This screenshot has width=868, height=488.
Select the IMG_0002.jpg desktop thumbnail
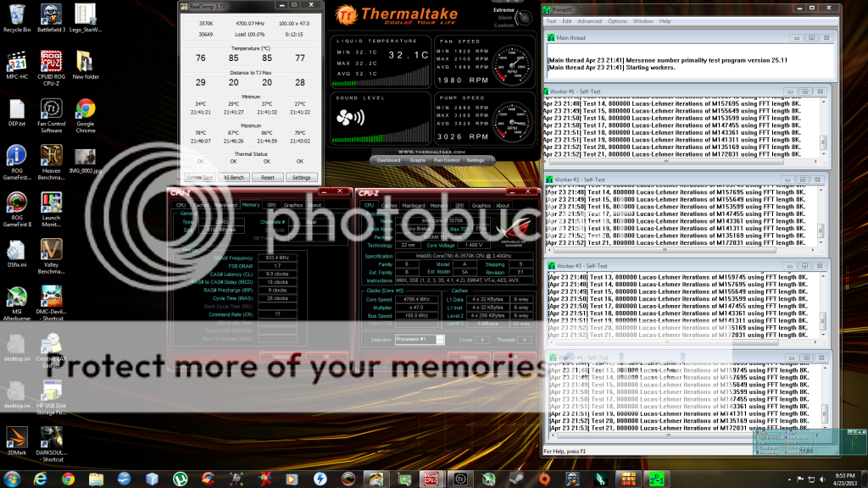tap(86, 160)
